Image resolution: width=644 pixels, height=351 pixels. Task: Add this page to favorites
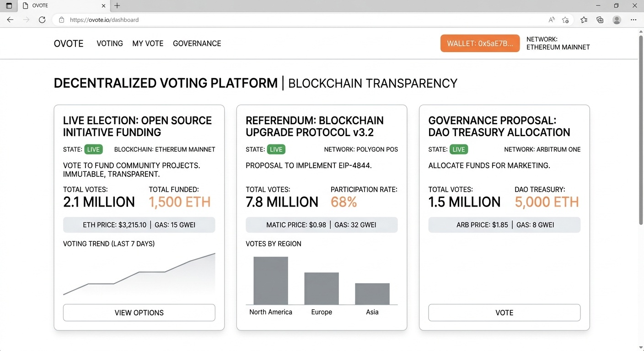[565, 20]
